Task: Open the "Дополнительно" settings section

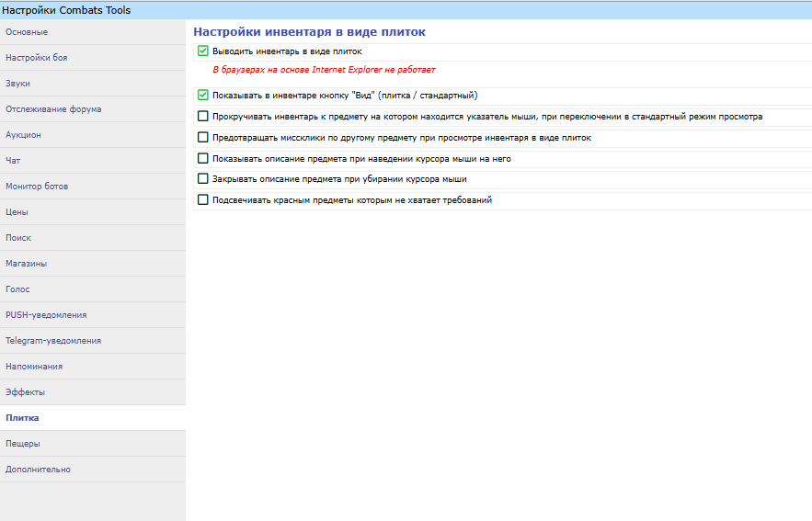Action: (38, 470)
